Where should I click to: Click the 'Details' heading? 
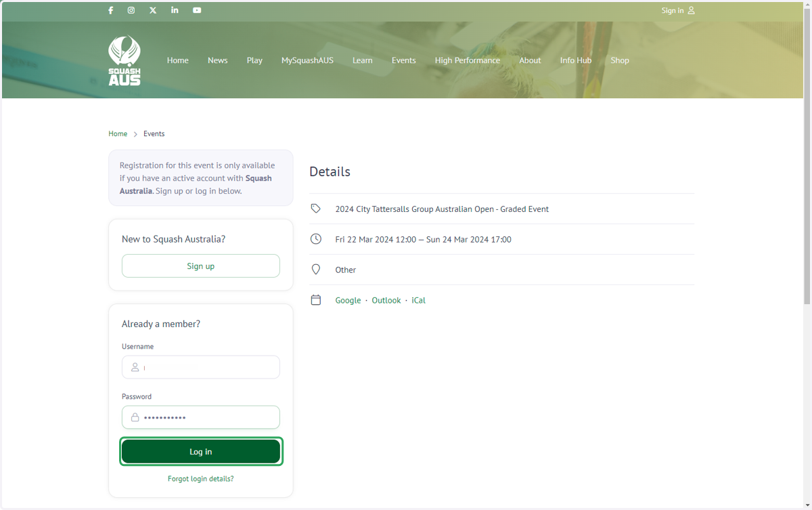pos(330,171)
